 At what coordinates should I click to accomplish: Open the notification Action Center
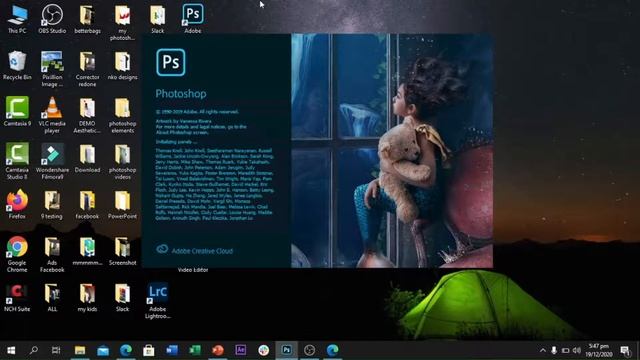(x=624, y=350)
